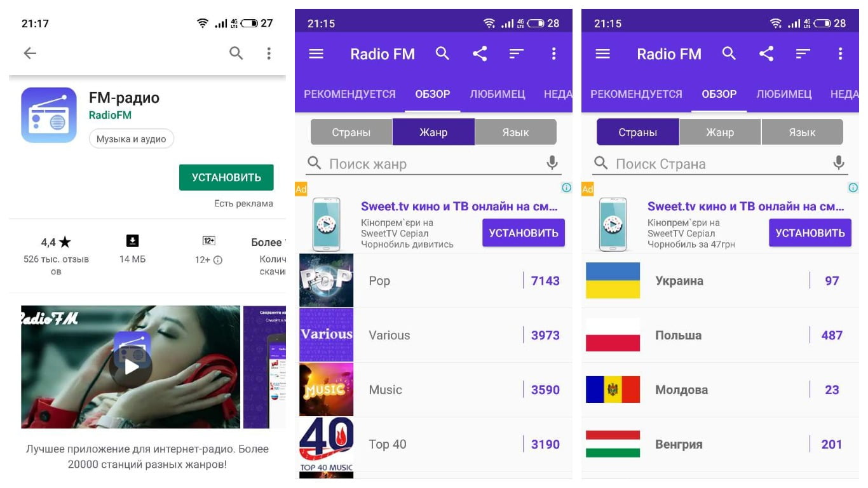Select Язык segment in right screen
This screenshot has height=488, width=868.
click(802, 132)
